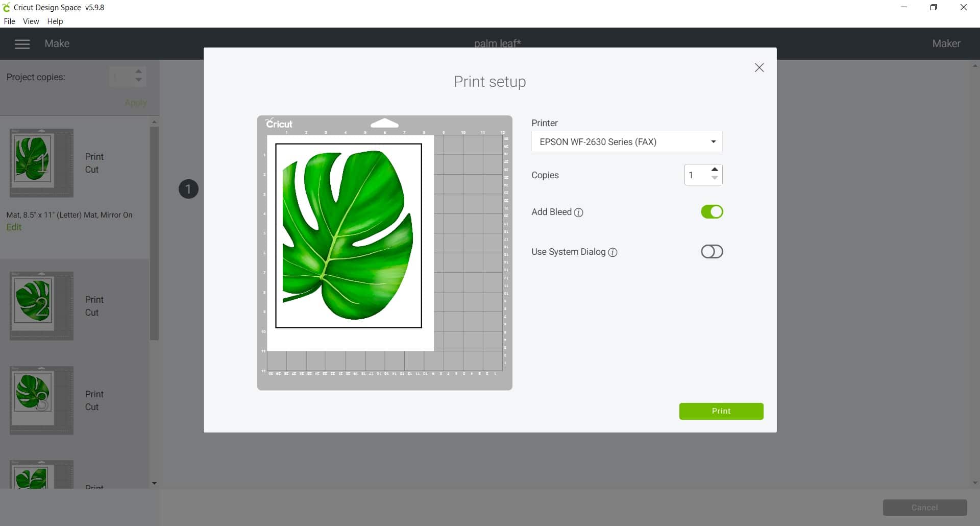Close the Print setup dialog
Viewport: 980px width, 526px height.
click(759, 67)
